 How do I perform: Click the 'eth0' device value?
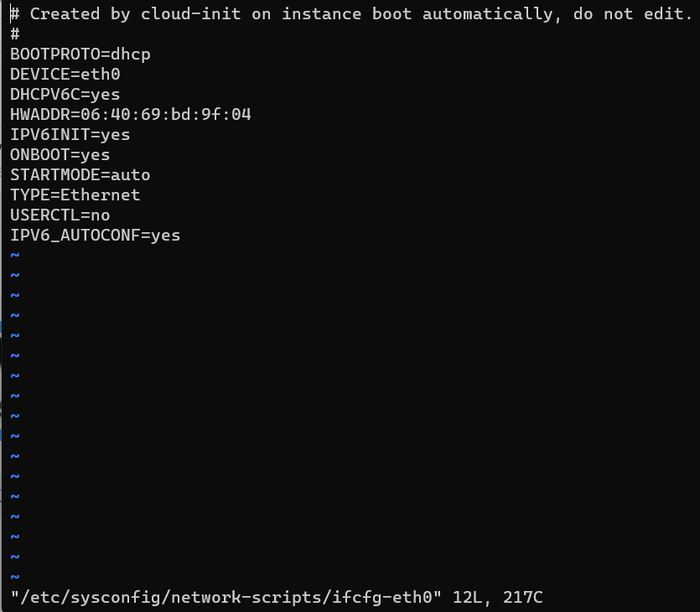101,75
